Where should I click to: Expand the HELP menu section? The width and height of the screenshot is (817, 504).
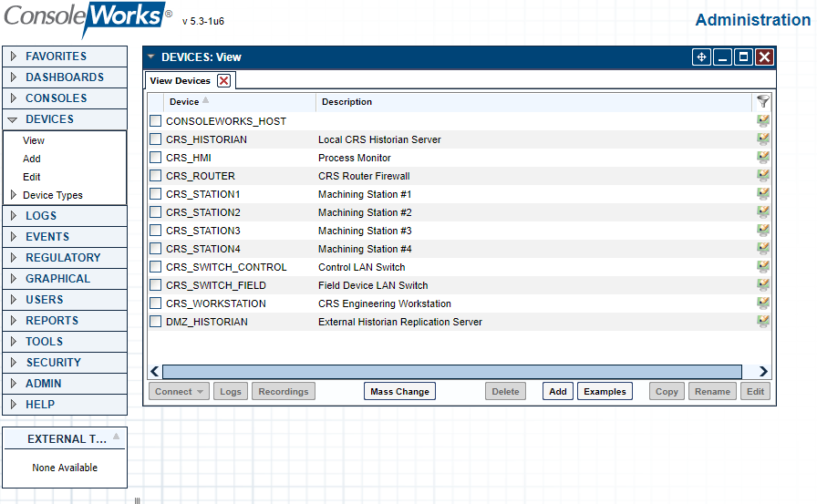tap(65, 404)
